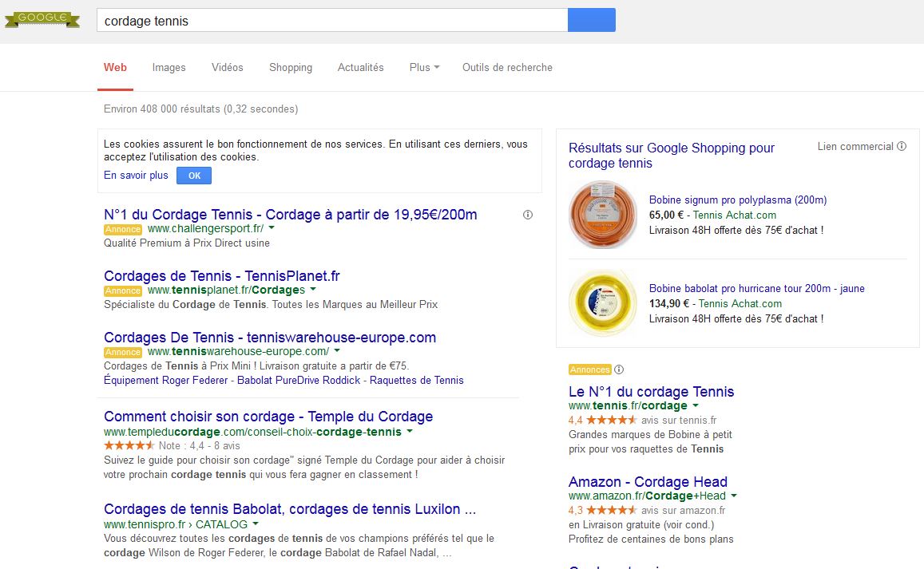This screenshot has height=569, width=924.
Task: Click Raquettes de Tennis sitelink
Action: [417, 381]
